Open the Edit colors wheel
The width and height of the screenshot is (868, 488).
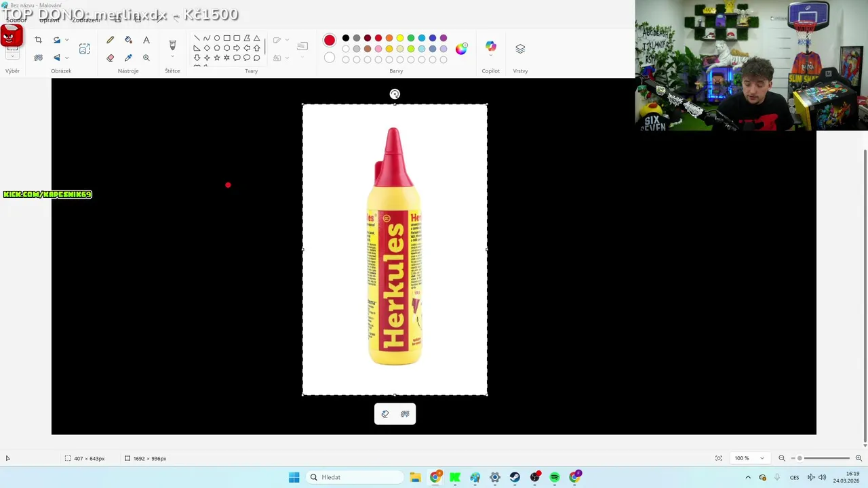[461, 49]
